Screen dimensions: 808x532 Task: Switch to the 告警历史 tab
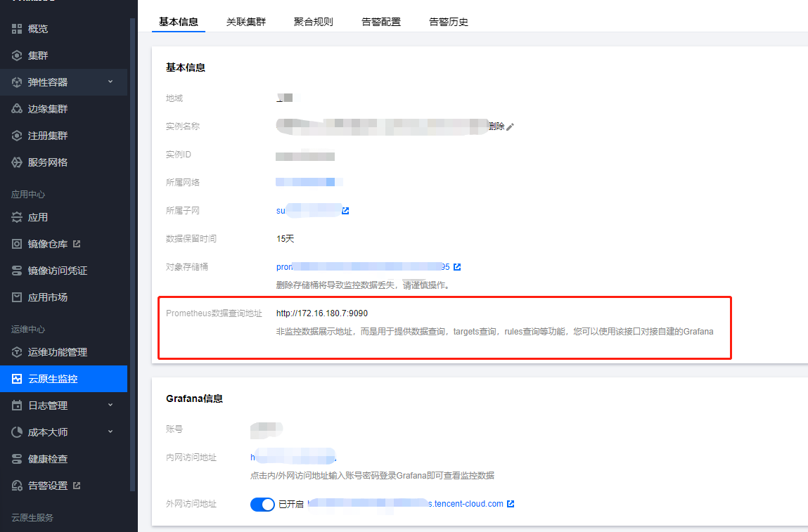click(449, 22)
